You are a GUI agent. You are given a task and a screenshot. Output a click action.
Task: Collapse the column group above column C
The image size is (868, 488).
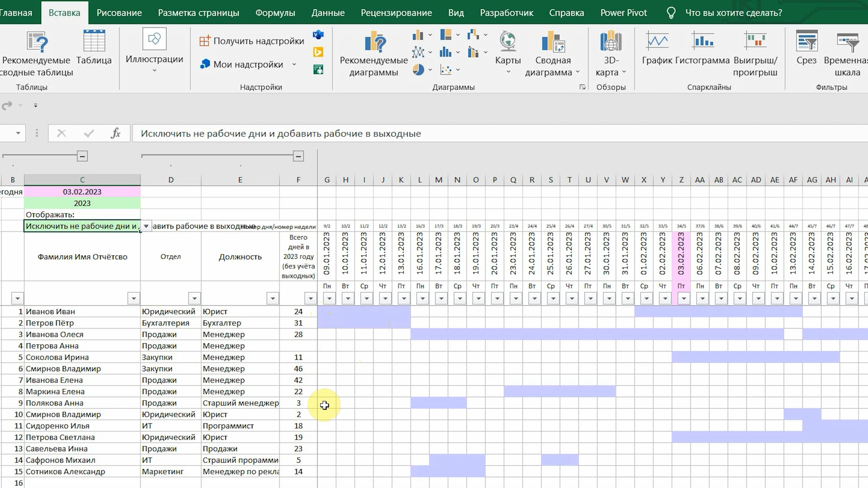[82, 156]
